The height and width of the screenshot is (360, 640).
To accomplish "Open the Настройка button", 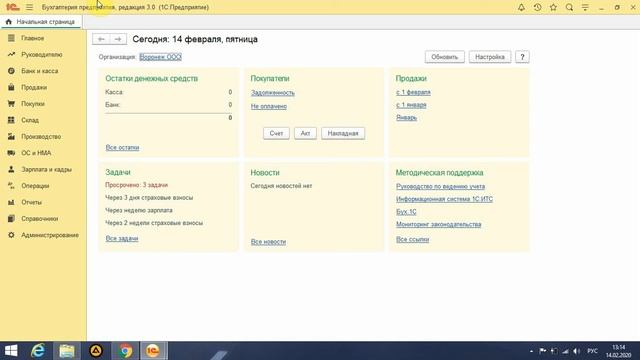I will coord(490,57).
